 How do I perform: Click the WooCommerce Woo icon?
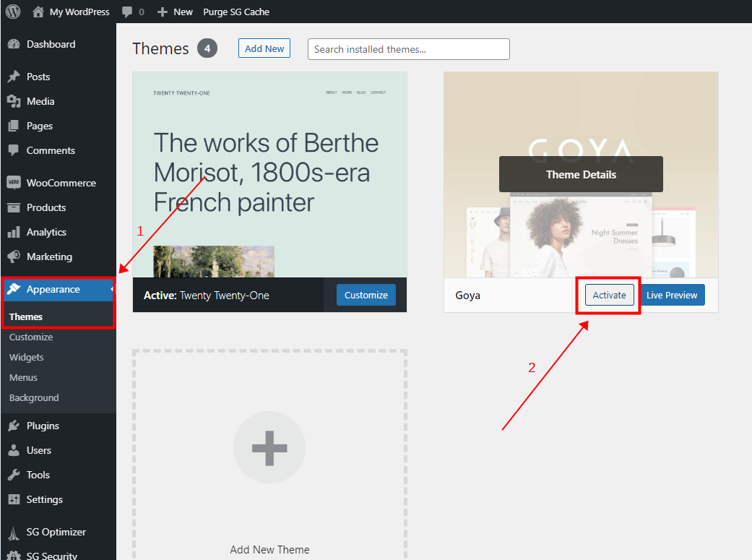tap(14, 182)
